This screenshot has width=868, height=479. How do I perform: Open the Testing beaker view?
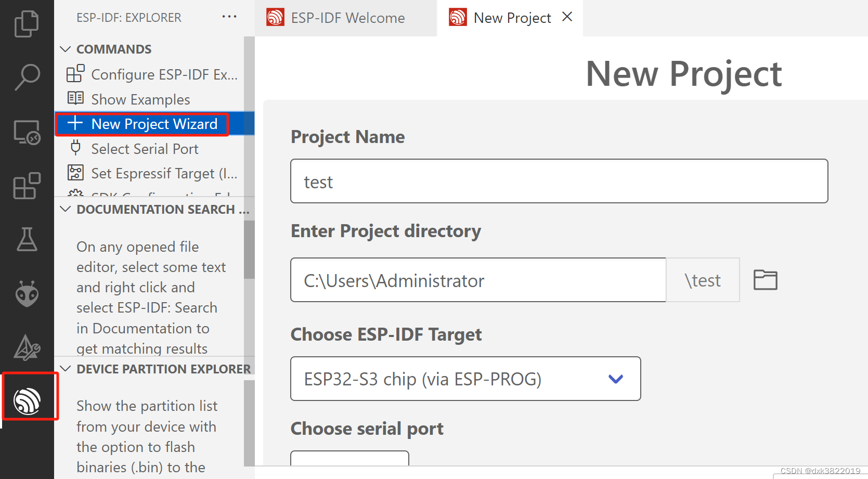(27, 240)
